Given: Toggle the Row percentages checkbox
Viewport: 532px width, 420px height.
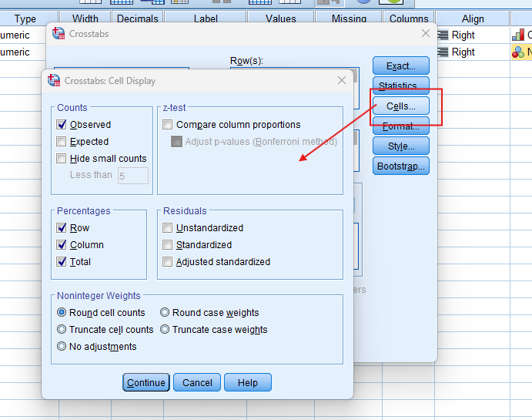Looking at the screenshot, I should click(x=62, y=228).
